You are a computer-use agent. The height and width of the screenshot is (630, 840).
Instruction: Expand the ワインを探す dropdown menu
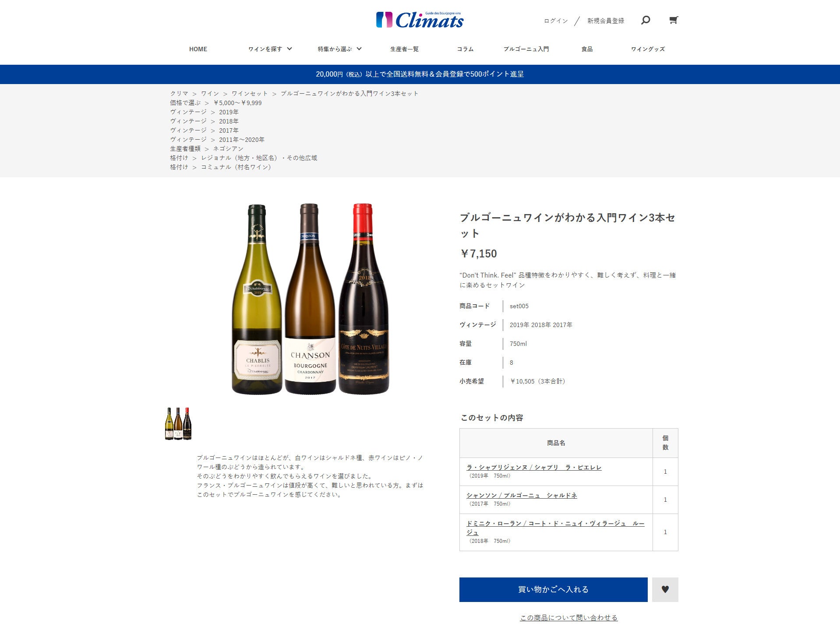tap(270, 49)
